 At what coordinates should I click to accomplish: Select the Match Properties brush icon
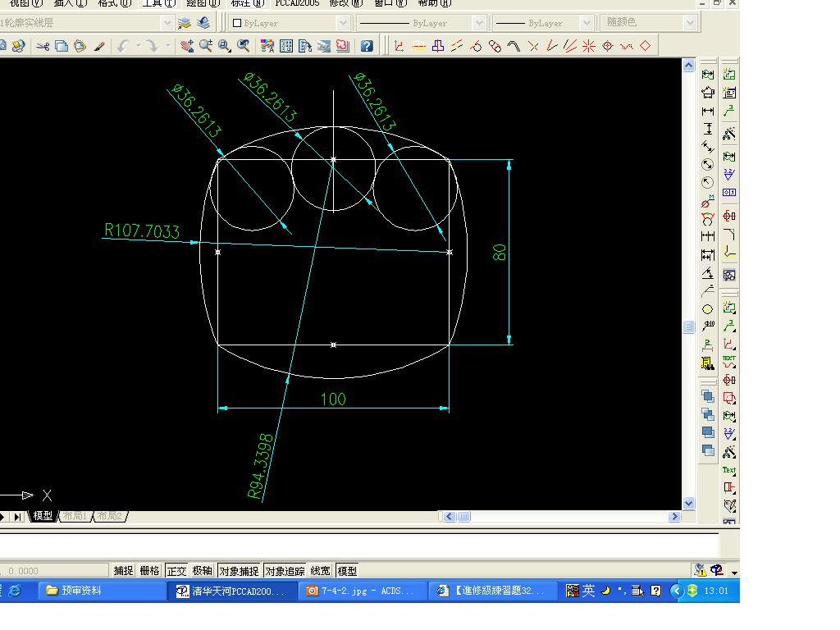point(99,47)
